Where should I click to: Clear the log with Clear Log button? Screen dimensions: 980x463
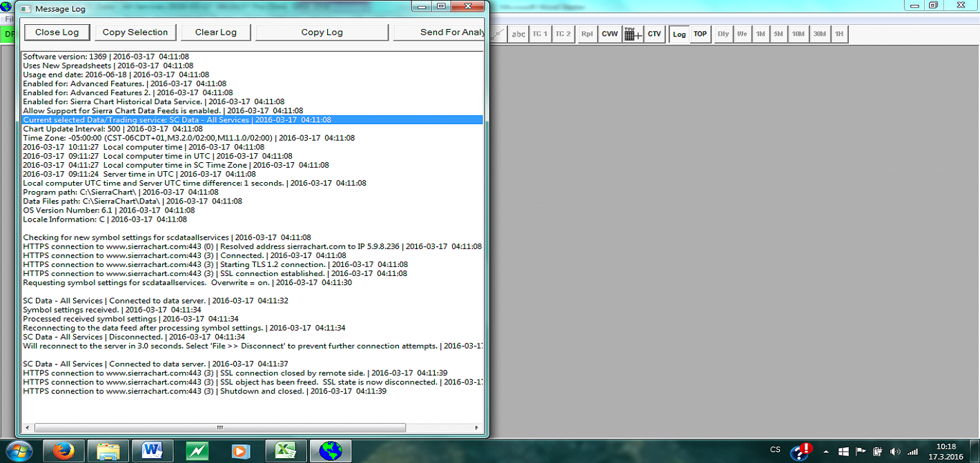coord(216,32)
